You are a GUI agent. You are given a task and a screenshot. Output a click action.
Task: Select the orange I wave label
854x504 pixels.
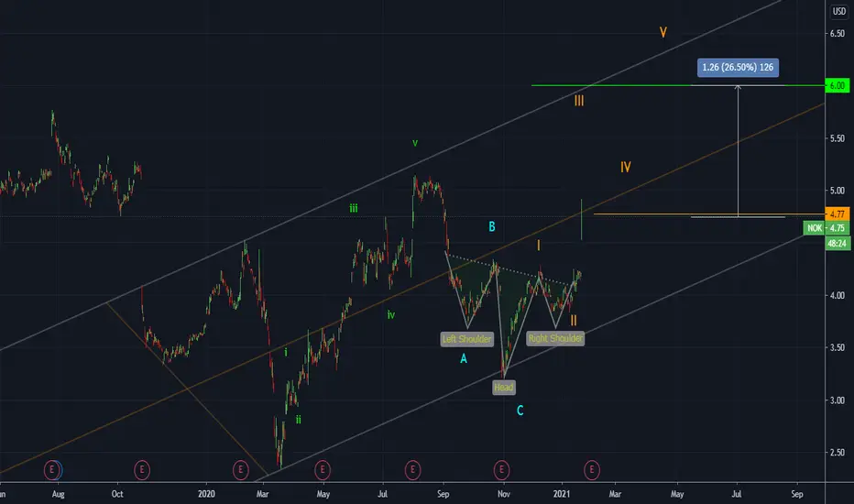coord(539,246)
